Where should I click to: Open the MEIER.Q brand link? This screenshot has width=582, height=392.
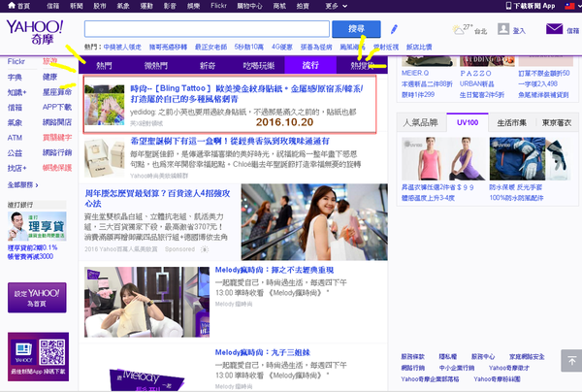415,73
